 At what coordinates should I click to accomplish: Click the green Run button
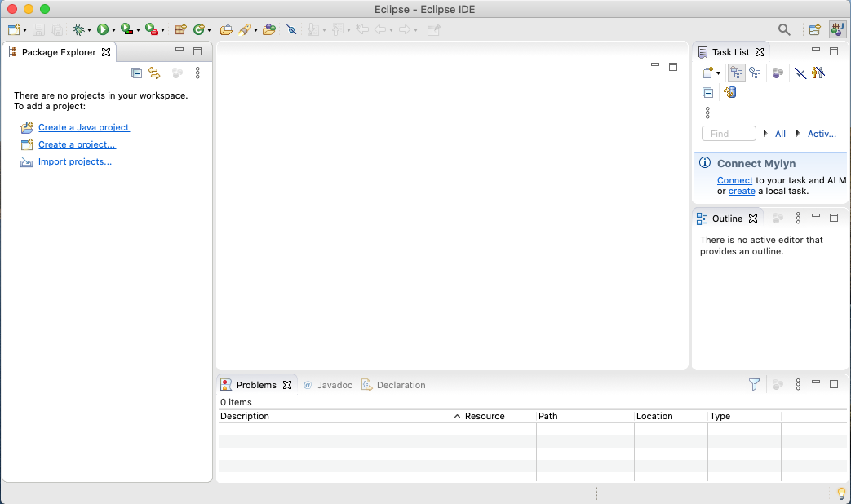pyautogui.click(x=103, y=29)
